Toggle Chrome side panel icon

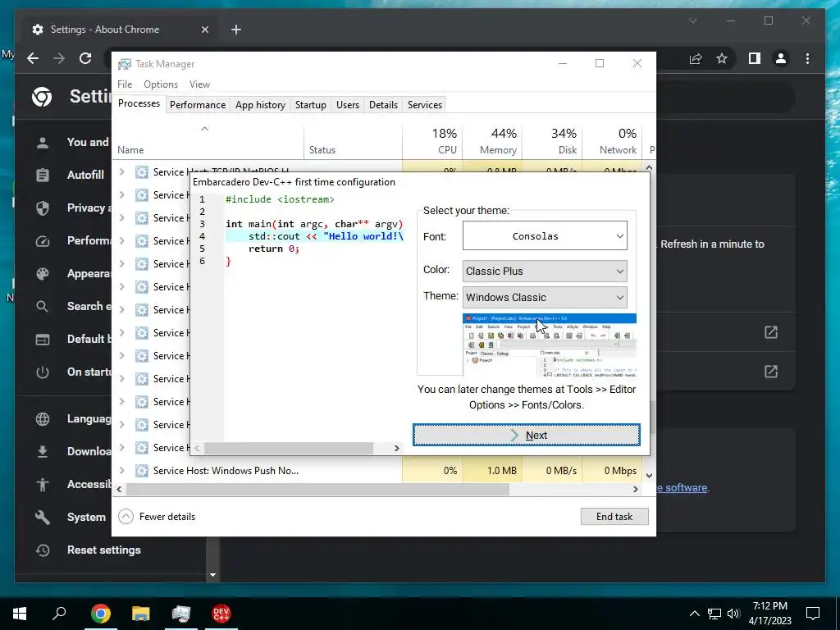(755, 58)
